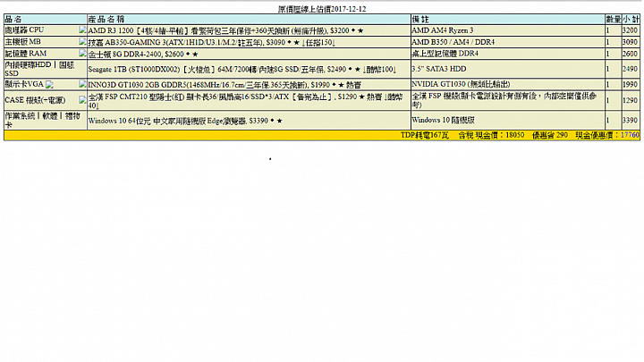Click the page title 原價屋線上估價2017-12-12
The width and height of the screenshot is (644, 362).
(322, 9)
